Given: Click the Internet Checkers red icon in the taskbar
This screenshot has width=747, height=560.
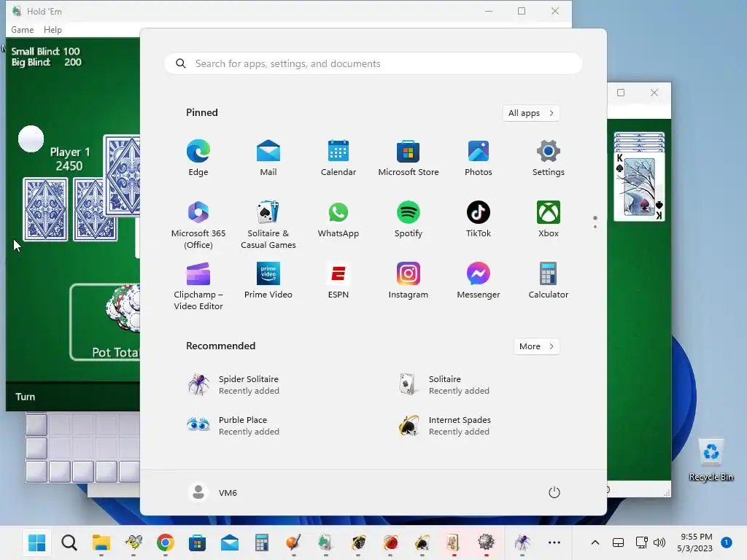Looking at the screenshot, I should (390, 542).
